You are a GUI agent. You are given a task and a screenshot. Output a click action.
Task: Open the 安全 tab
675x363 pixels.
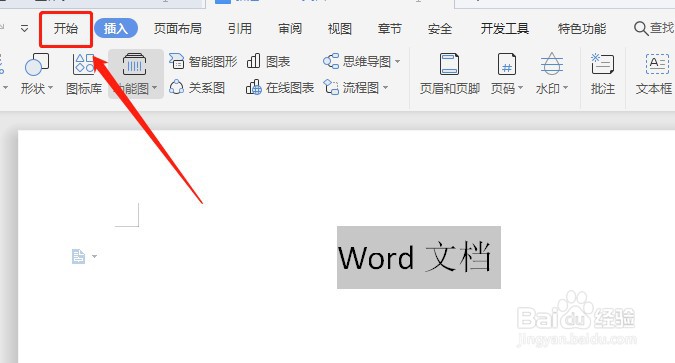pos(440,29)
